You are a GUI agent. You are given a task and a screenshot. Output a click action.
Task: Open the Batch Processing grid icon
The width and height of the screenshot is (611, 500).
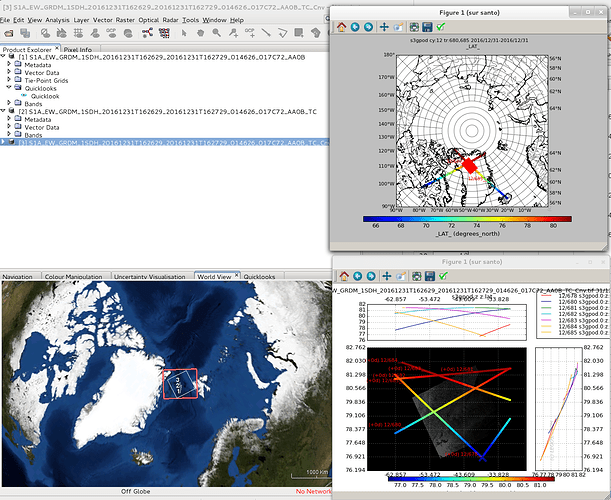164,34
